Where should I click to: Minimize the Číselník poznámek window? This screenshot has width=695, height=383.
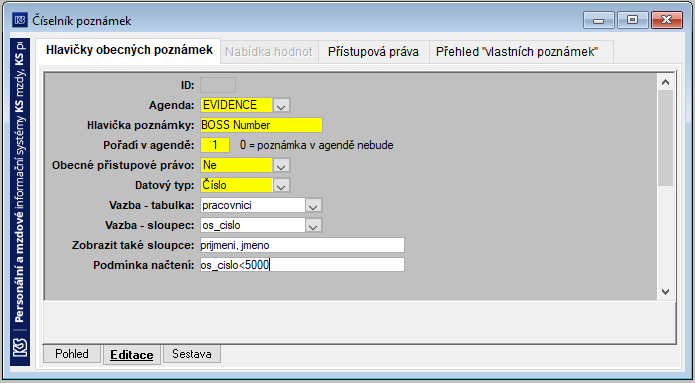(x=598, y=20)
